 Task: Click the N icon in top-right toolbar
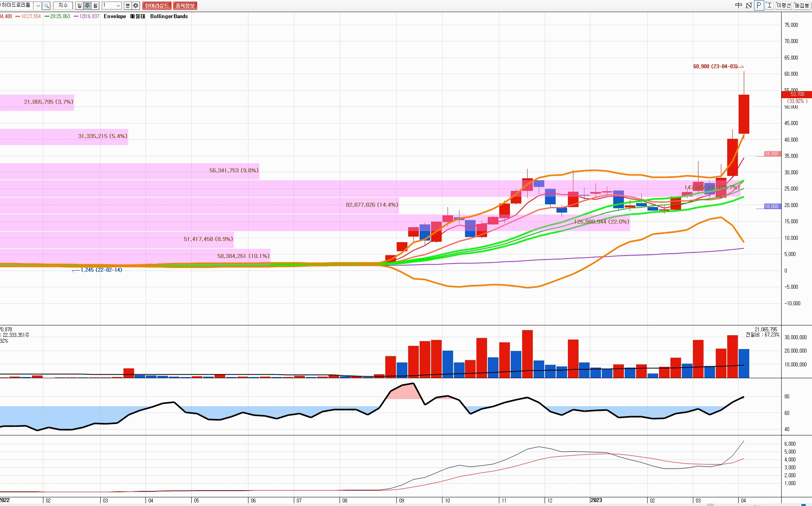749,5
